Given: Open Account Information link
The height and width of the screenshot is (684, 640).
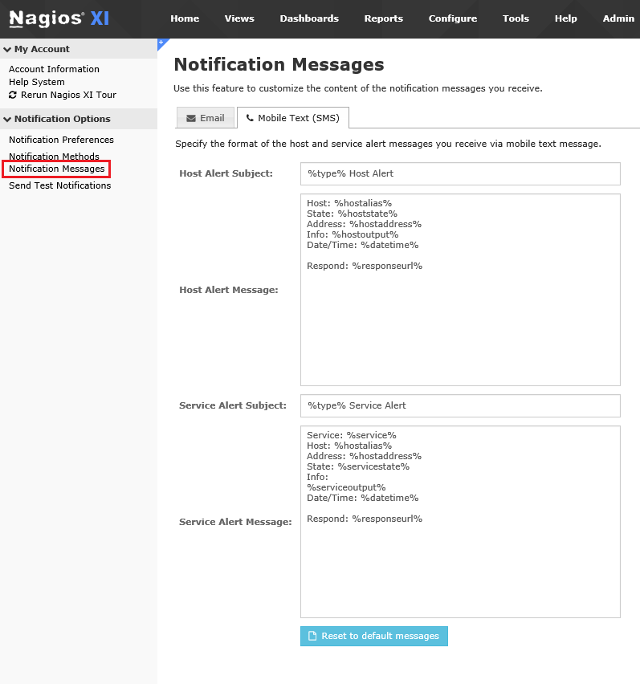Looking at the screenshot, I should point(54,69).
